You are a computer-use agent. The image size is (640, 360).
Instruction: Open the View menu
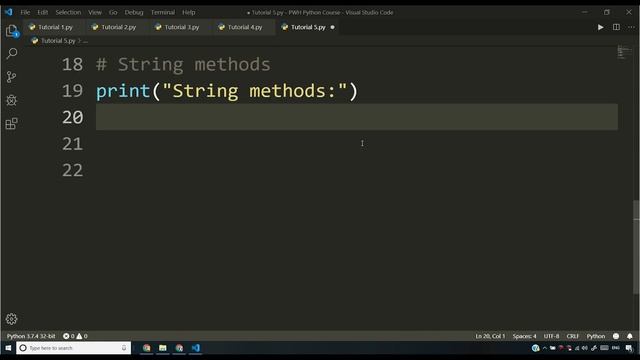(95, 12)
